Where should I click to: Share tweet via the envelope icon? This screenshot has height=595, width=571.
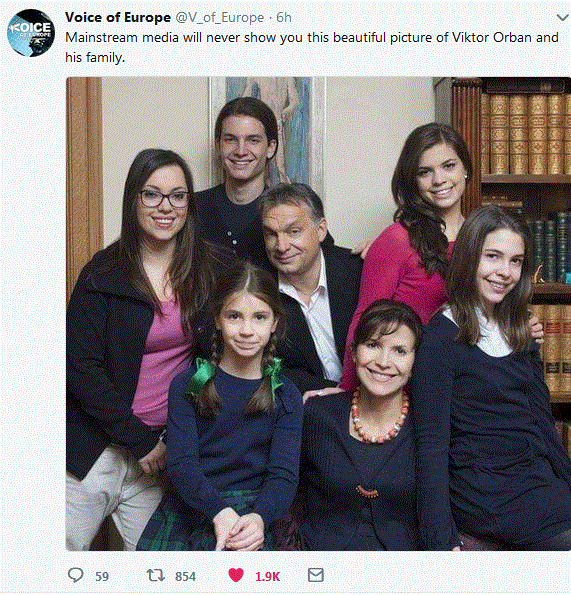316,575
